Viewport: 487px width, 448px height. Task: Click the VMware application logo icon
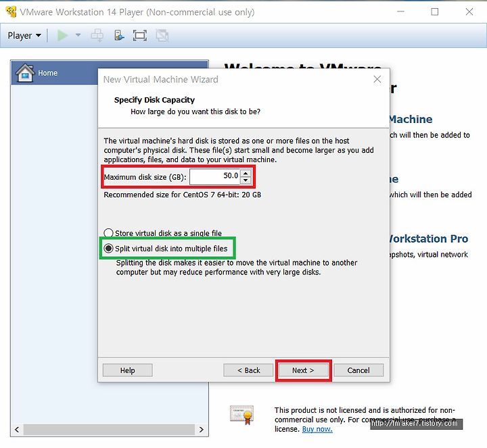click(11, 11)
